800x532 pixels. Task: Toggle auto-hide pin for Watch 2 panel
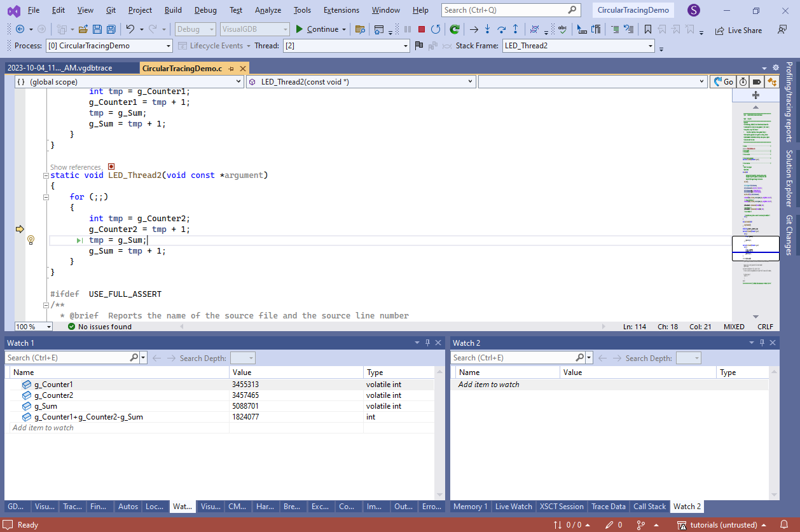(762, 343)
